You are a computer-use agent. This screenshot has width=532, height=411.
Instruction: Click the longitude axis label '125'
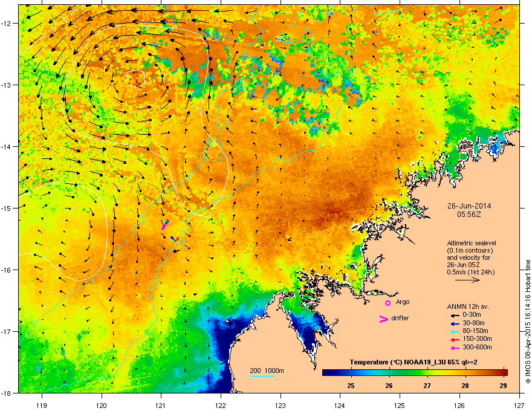400,405
